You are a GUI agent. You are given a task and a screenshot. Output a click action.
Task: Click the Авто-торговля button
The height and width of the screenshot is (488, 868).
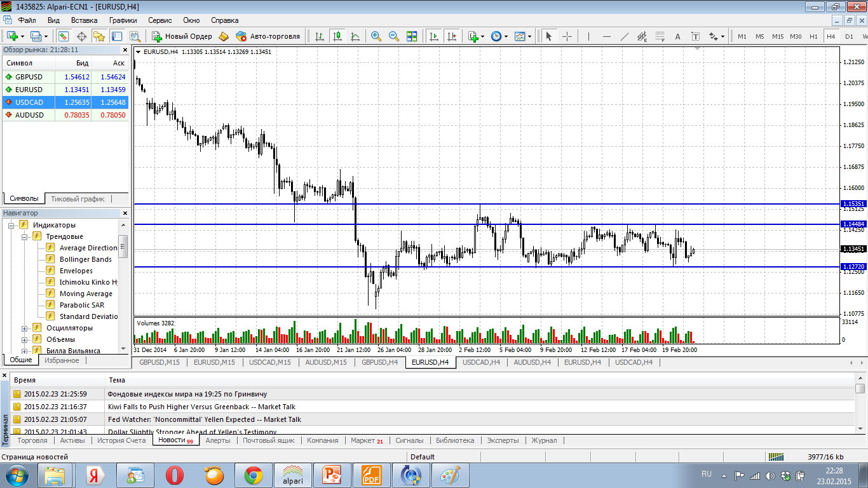(268, 36)
